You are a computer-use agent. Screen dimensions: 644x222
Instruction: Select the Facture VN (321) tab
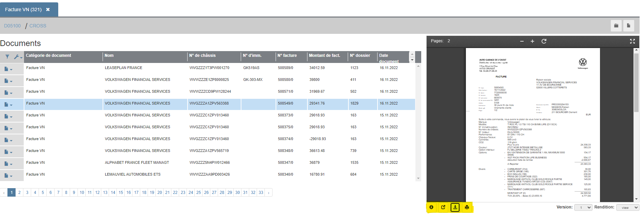[29, 9]
